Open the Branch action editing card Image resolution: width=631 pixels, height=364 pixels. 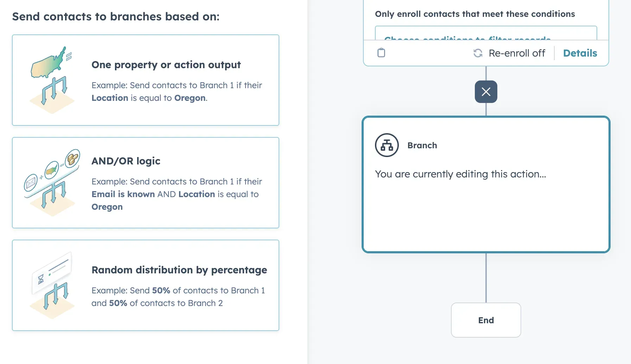pos(486,183)
